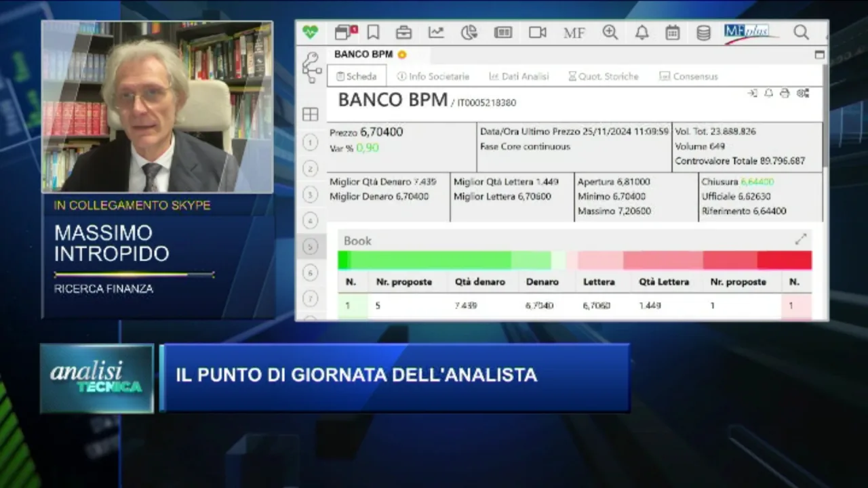The height and width of the screenshot is (488, 868).
Task: Click the MF logo icon
Action: click(574, 33)
